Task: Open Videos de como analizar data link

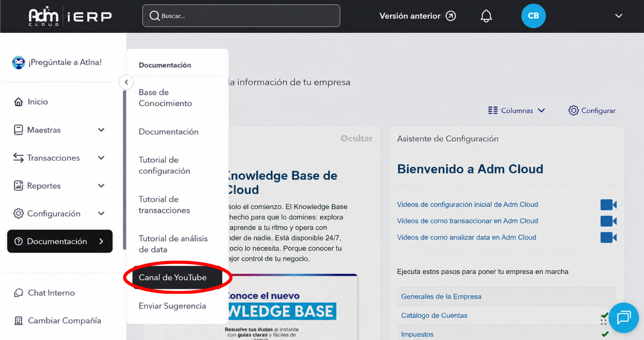Action: (467, 237)
